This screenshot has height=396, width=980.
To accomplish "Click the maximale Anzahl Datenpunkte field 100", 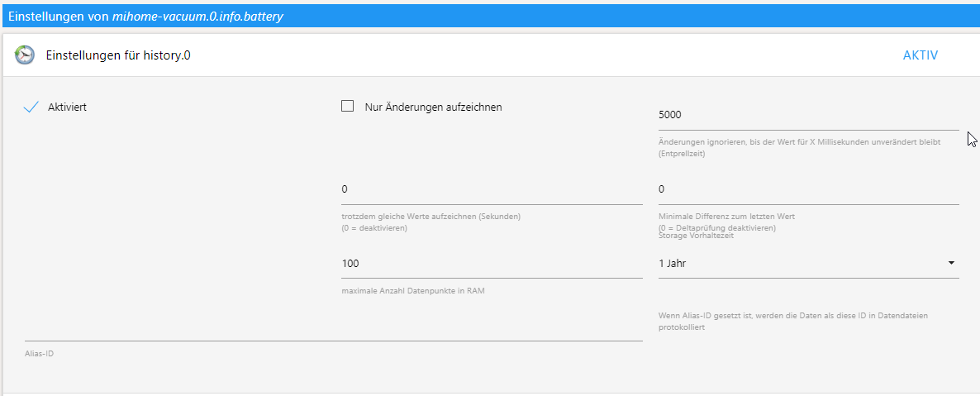I will [x=492, y=264].
